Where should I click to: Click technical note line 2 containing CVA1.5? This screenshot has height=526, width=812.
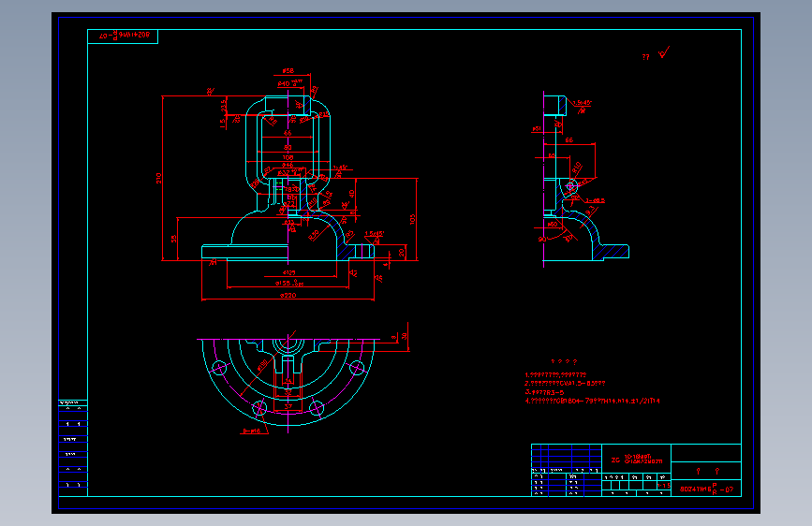[565, 384]
